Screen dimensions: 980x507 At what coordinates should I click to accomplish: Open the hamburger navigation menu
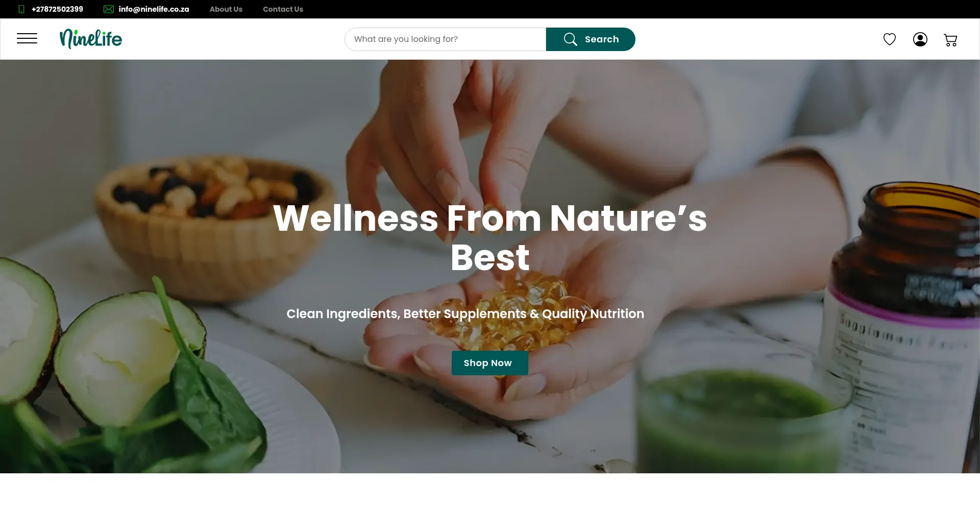point(27,39)
